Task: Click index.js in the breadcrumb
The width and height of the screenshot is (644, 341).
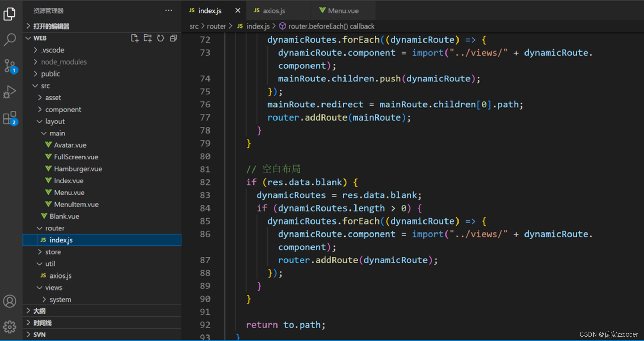Action: click(254, 26)
